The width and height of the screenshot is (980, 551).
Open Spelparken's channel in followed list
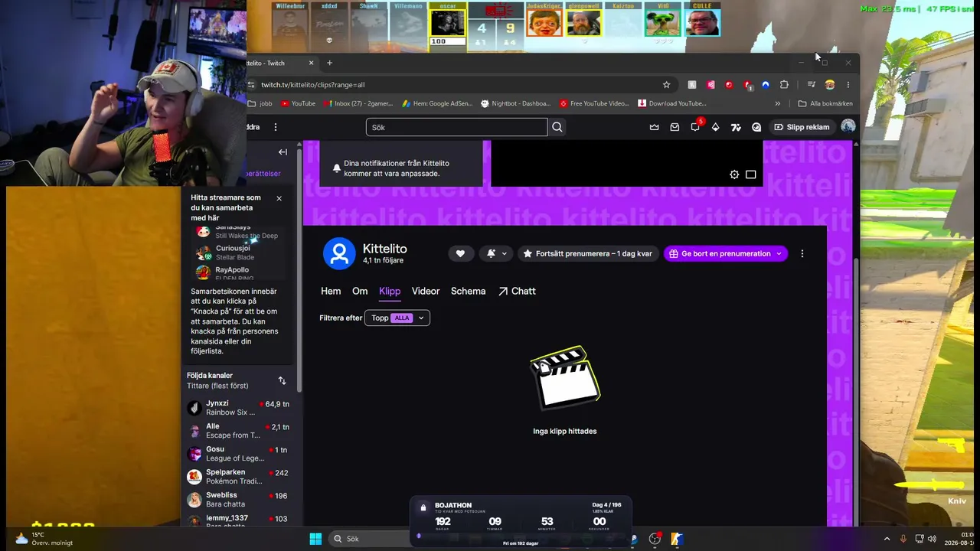pyautogui.click(x=239, y=477)
